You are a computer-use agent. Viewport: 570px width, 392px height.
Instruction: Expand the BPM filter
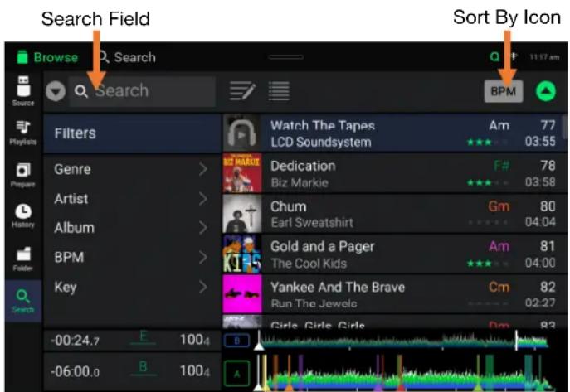click(x=132, y=258)
